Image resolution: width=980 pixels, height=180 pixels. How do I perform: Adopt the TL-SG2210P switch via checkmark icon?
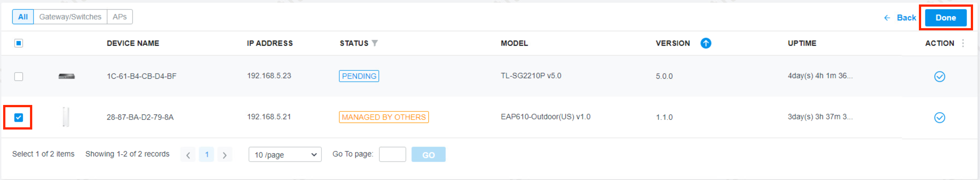939,76
